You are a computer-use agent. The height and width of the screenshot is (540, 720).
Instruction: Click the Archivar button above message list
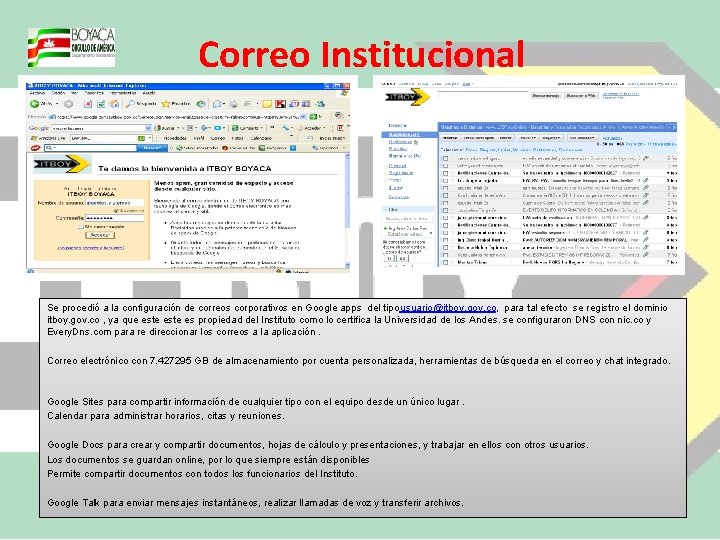(450, 138)
